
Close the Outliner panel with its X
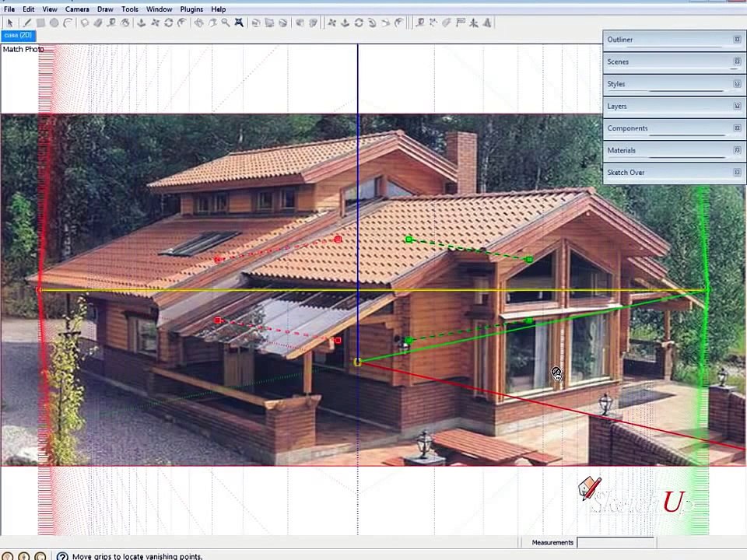pos(737,40)
